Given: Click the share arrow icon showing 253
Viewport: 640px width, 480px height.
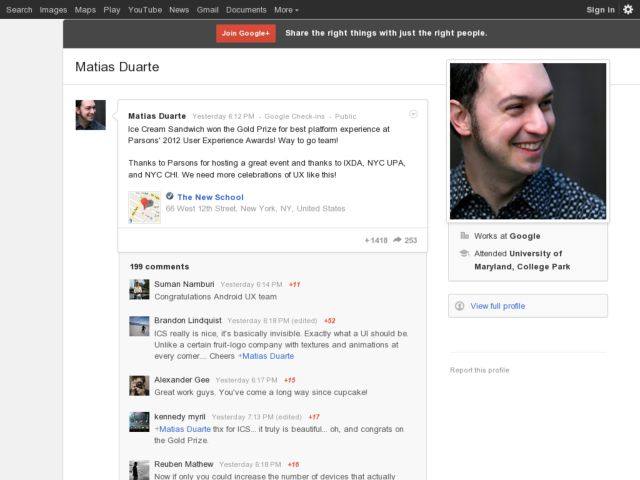Looking at the screenshot, I should point(405,240).
